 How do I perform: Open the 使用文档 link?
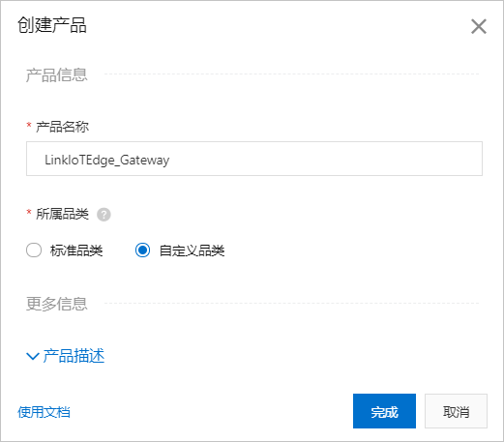click(44, 412)
